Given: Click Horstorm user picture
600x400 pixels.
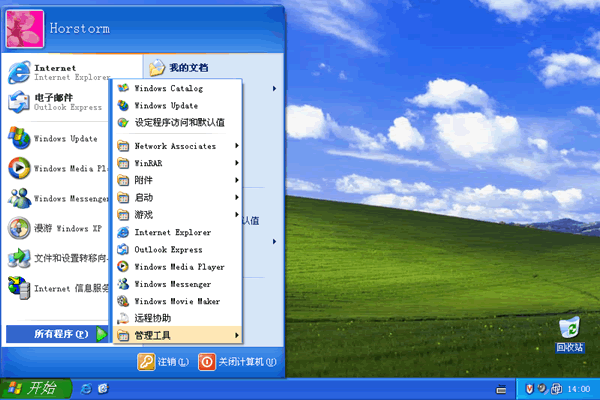Looking at the screenshot, I should pyautogui.click(x=25, y=29).
